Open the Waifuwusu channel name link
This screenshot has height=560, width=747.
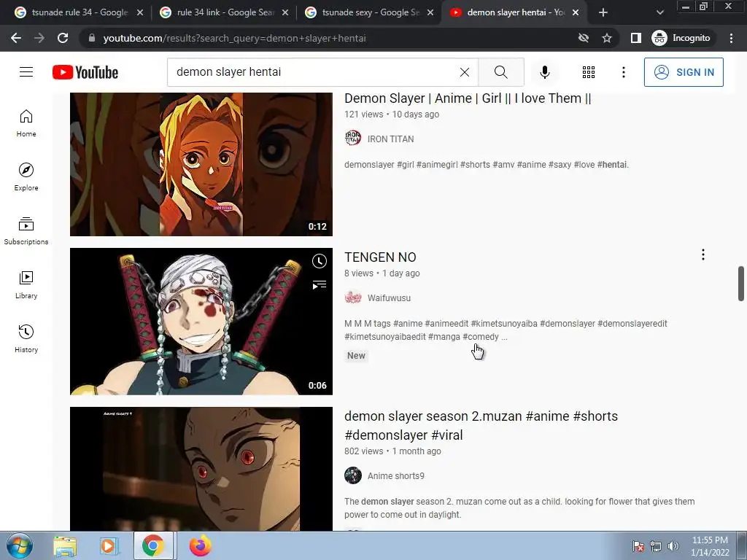[389, 298]
